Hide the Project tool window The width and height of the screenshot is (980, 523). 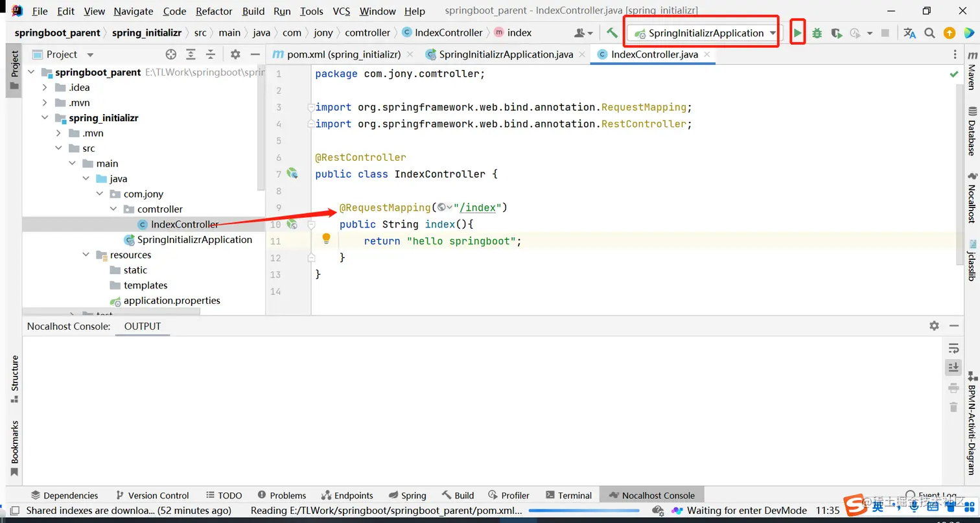point(255,54)
